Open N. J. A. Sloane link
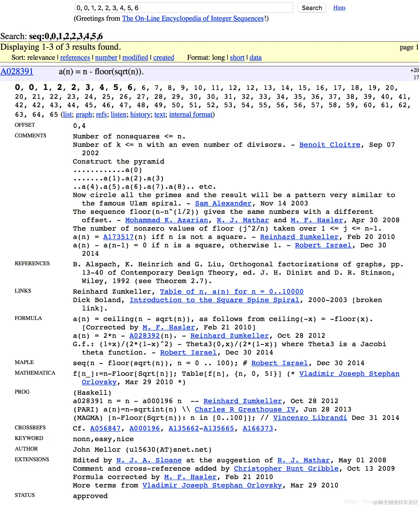This screenshot has width=420, height=507. (x=149, y=460)
